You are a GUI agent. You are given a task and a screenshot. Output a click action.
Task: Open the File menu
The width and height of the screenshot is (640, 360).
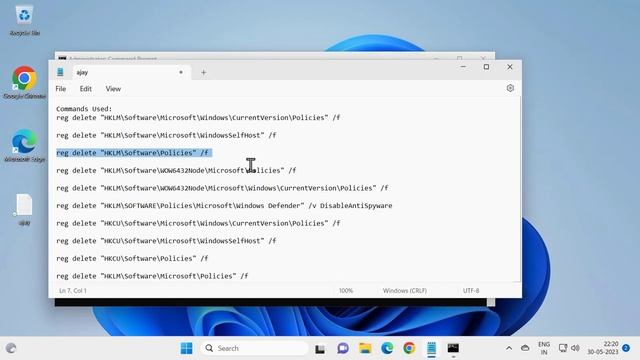pyautogui.click(x=61, y=89)
